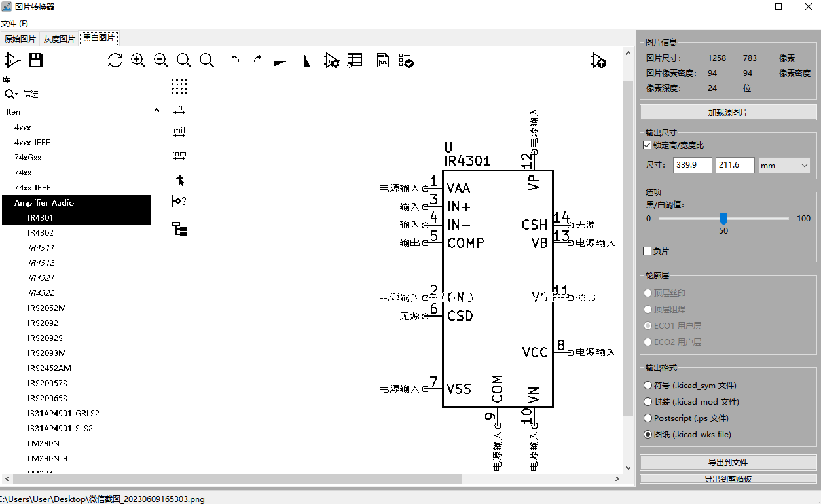Image resolution: width=821 pixels, height=504 pixels.
Task: Open the library search dropdown arrow
Action: click(x=17, y=94)
